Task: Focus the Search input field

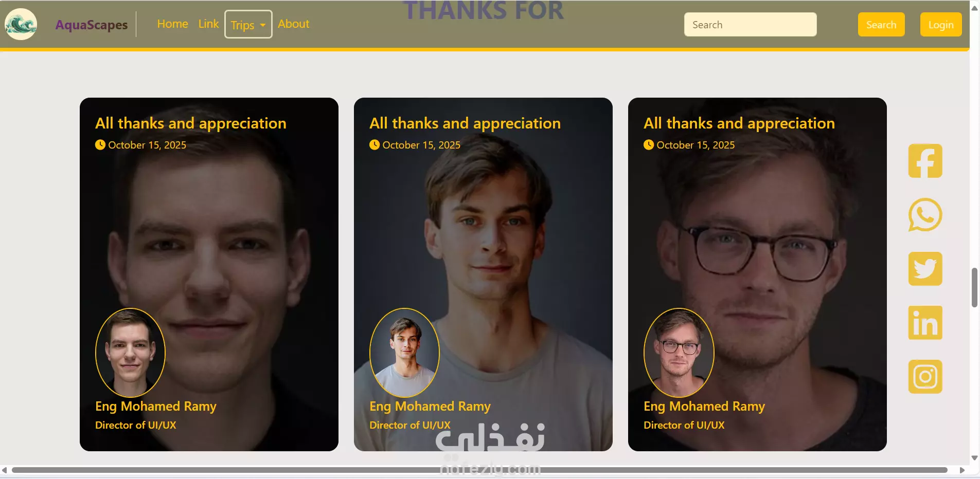Action: coord(750,25)
